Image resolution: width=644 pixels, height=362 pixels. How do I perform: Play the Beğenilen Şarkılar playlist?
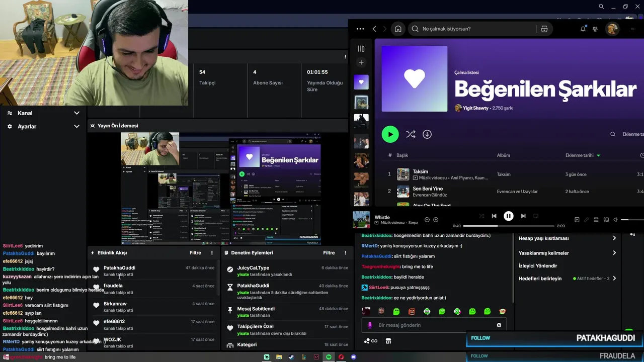point(390,134)
